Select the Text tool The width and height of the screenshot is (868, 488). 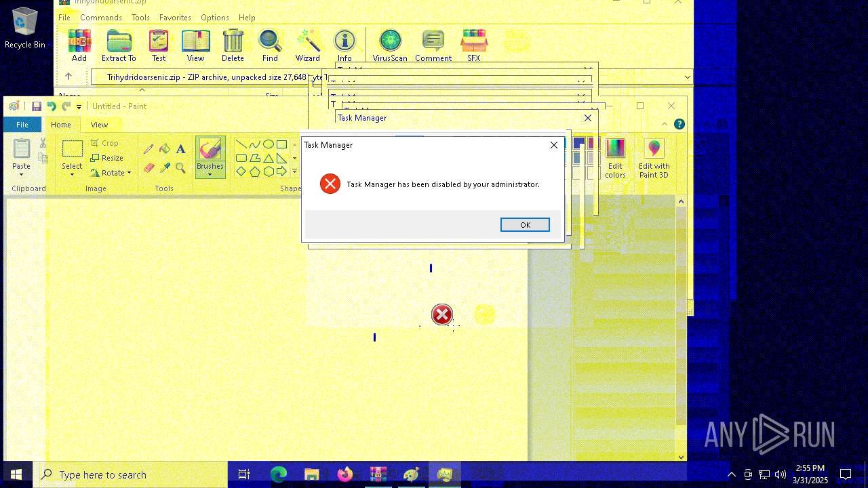[x=180, y=148]
